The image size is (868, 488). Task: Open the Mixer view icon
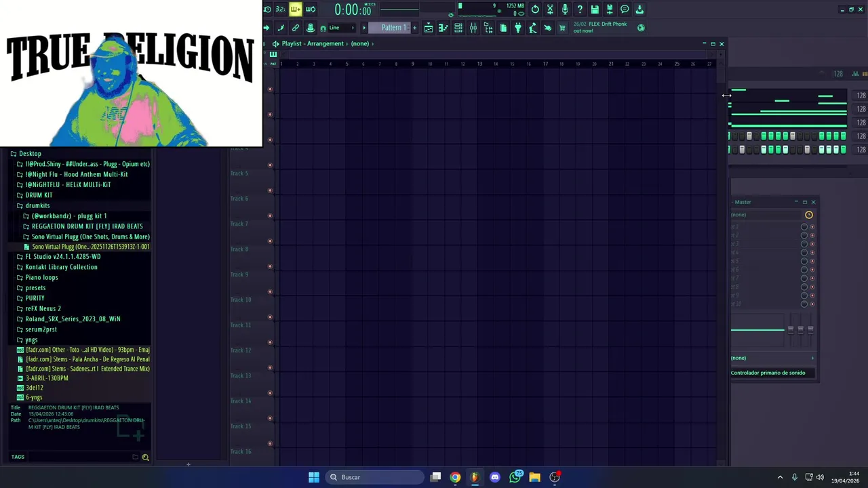pos(473,28)
